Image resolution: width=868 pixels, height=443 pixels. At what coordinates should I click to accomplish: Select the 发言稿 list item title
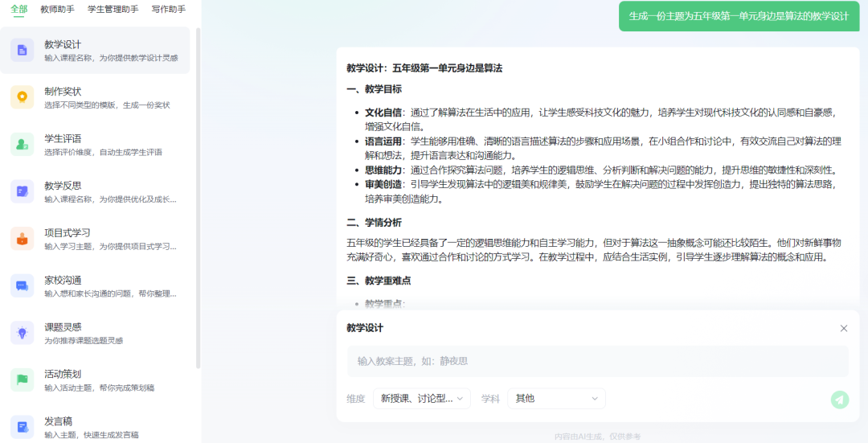click(x=58, y=421)
